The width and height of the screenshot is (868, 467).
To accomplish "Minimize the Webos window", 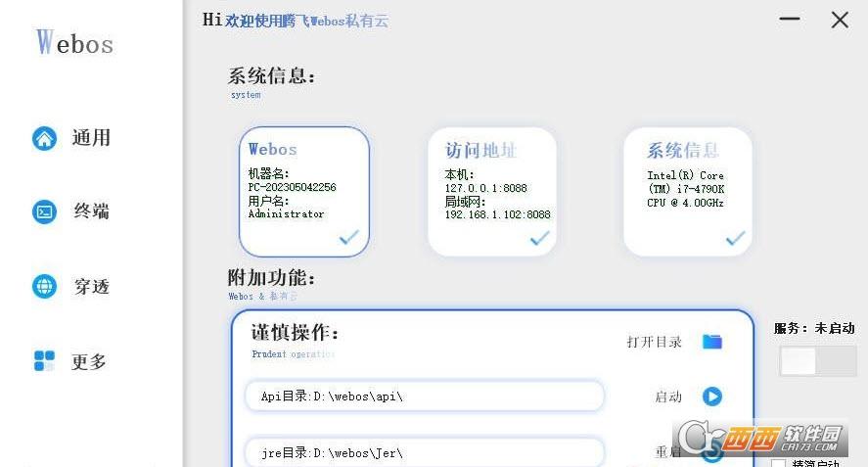I will pyautogui.click(x=790, y=19).
